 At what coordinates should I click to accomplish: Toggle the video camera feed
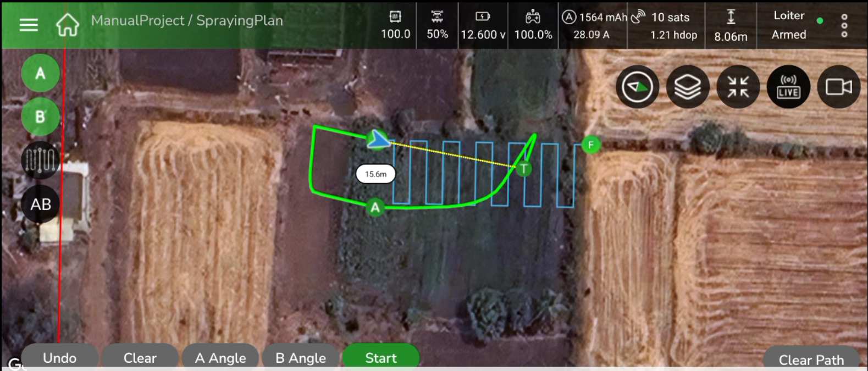pyautogui.click(x=839, y=87)
